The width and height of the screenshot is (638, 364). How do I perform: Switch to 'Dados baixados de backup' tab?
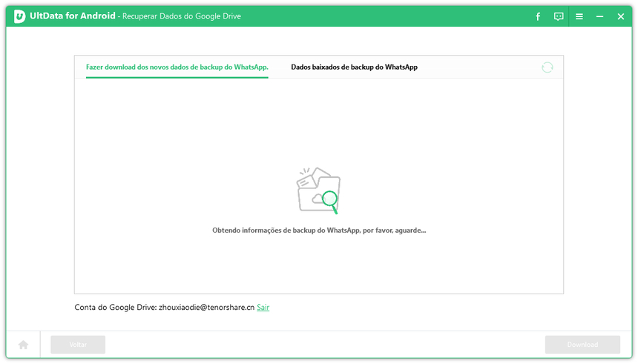(x=354, y=67)
